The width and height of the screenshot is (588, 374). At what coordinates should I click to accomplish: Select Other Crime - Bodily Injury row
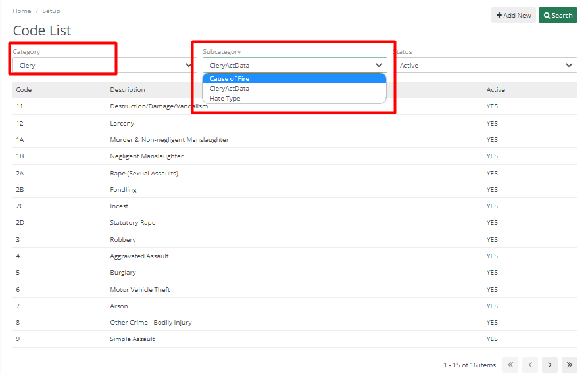295,322
